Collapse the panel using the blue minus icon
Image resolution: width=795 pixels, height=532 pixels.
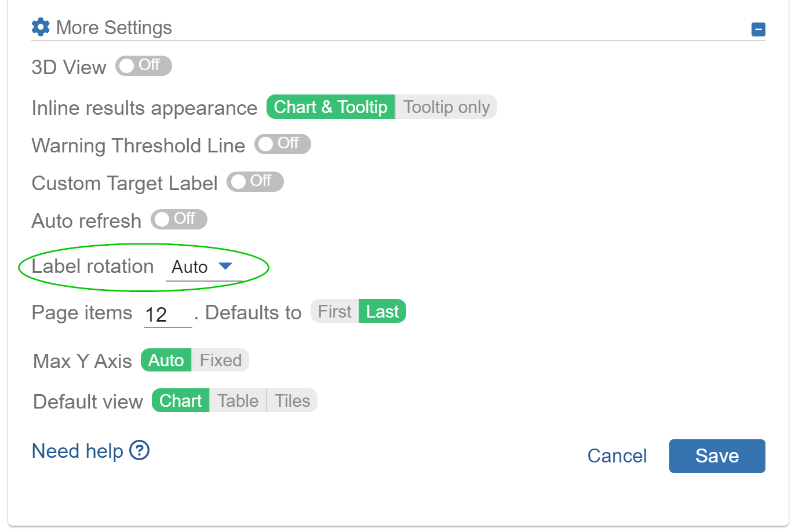758,29
